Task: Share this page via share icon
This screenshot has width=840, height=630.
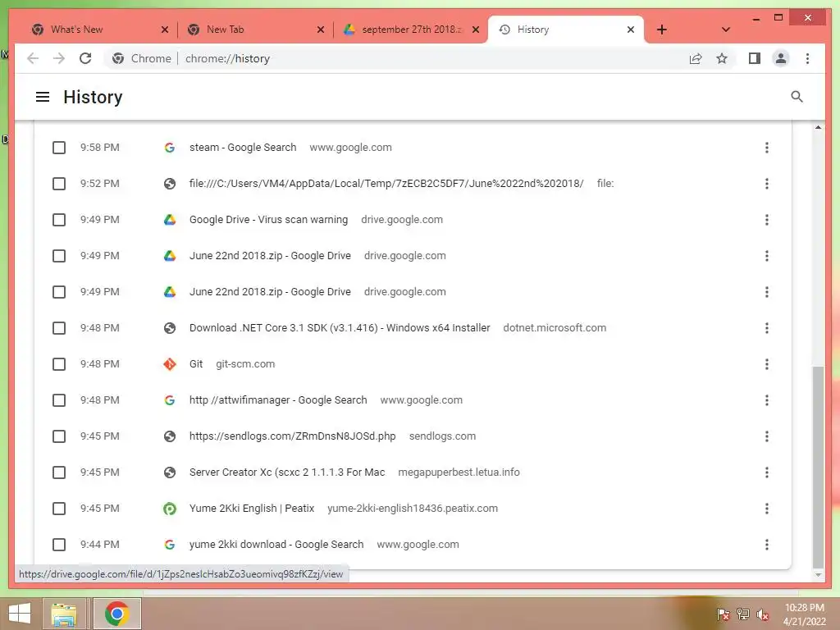Action: [x=696, y=58]
